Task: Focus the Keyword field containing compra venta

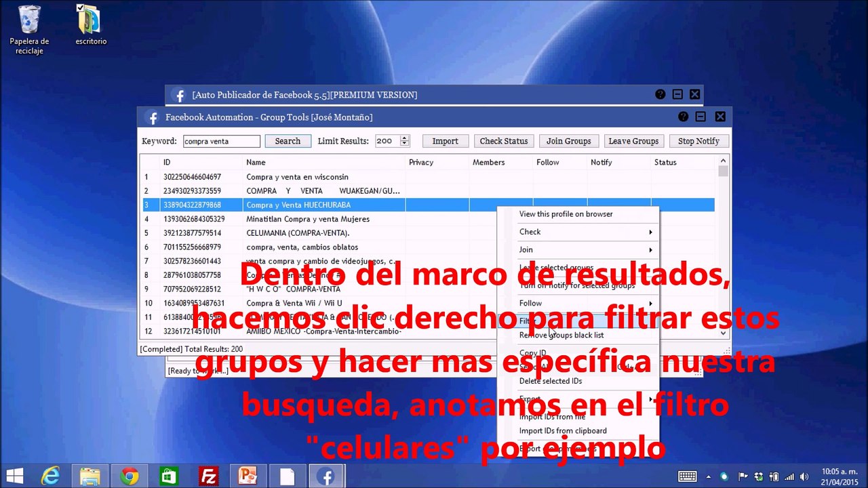Action: tap(221, 141)
